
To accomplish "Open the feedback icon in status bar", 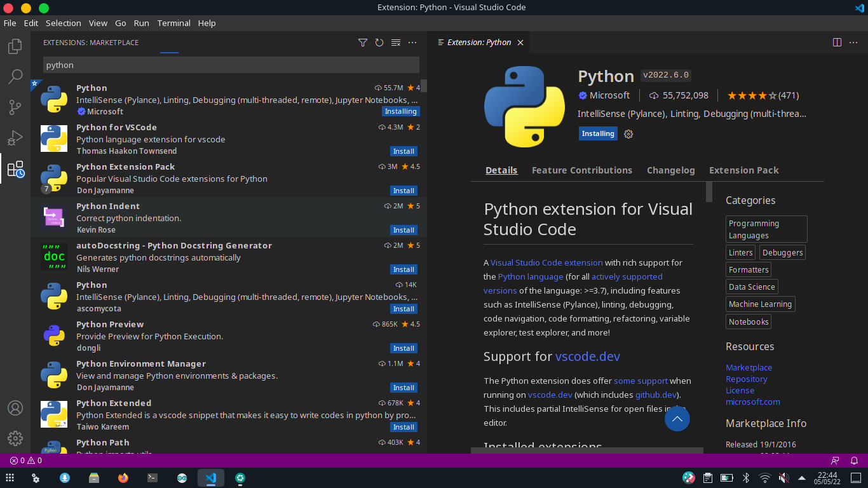I will pos(835,461).
